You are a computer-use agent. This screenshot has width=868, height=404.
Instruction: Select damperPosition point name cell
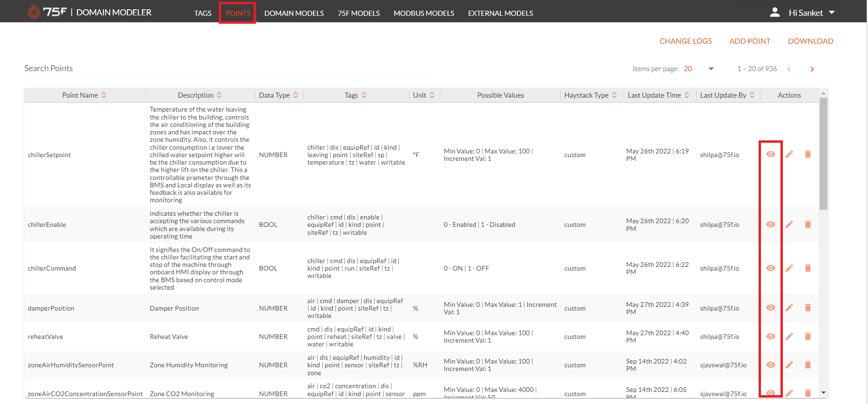tap(51, 308)
